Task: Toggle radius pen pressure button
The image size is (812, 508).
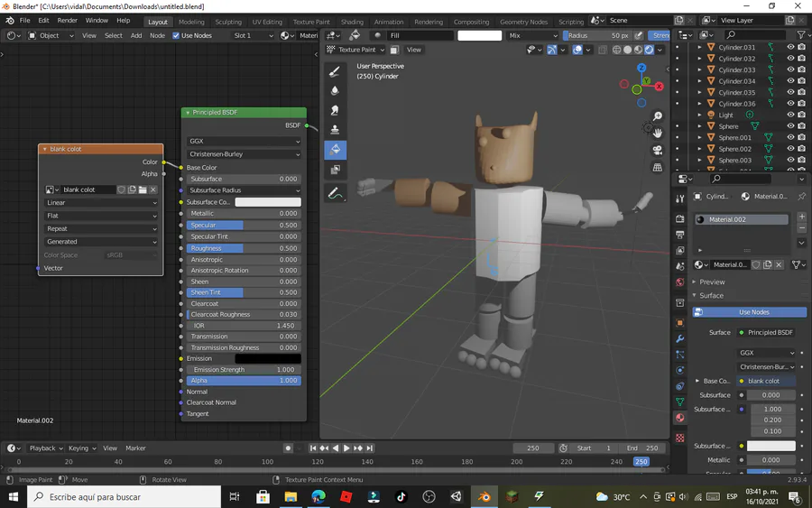Action: (x=639, y=35)
